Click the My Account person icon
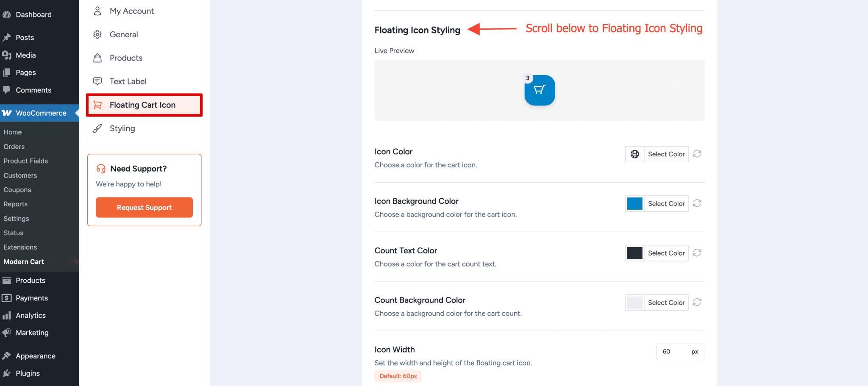Viewport: 868px width, 386px height. point(97,11)
